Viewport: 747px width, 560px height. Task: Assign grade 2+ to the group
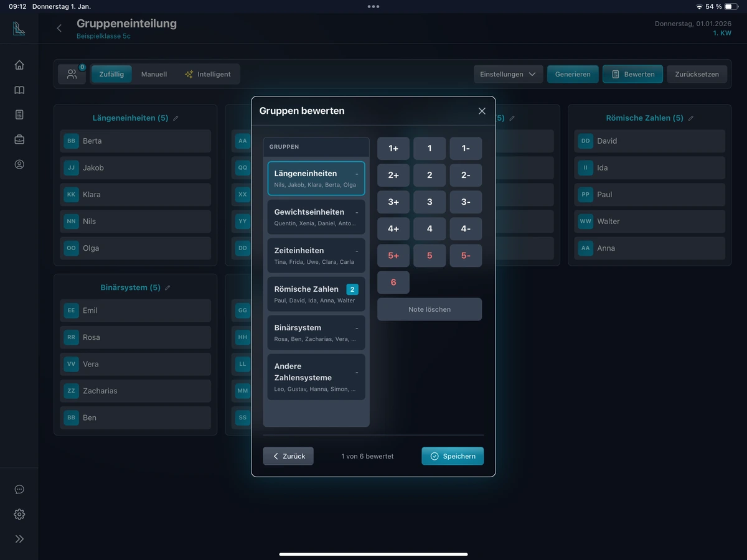tap(393, 175)
